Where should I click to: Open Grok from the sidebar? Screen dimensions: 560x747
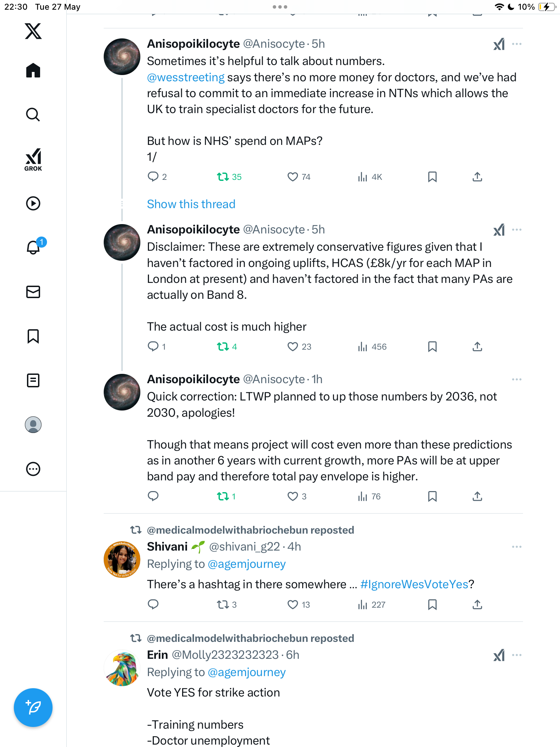click(33, 159)
